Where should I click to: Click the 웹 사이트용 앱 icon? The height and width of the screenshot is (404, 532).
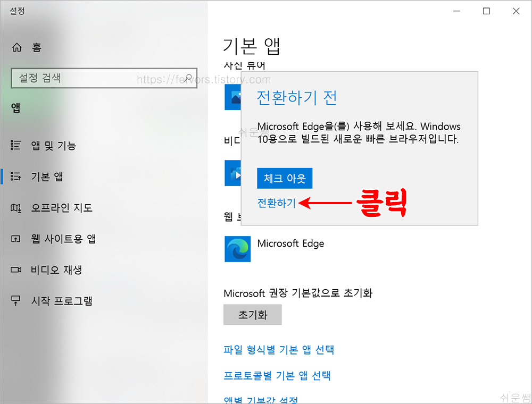pos(15,239)
